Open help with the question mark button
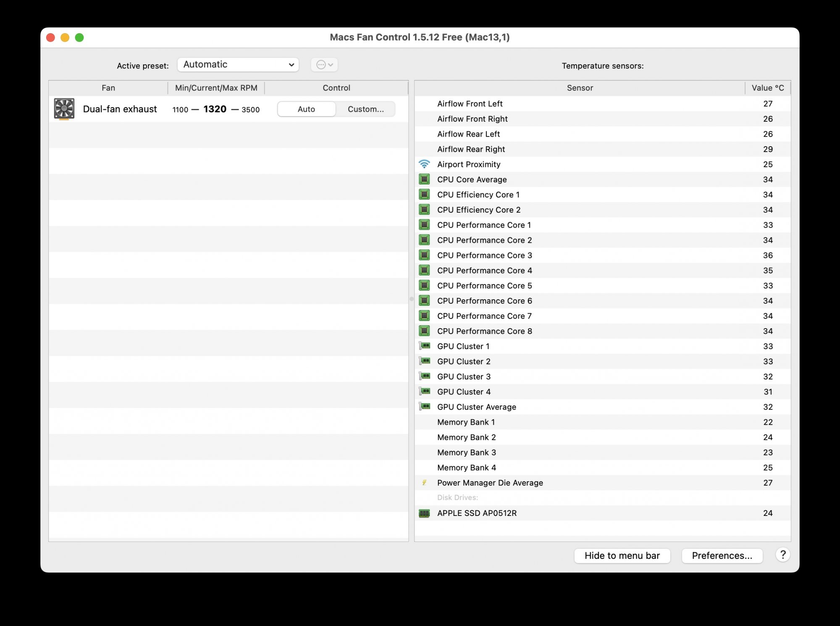840x626 pixels. tap(782, 555)
